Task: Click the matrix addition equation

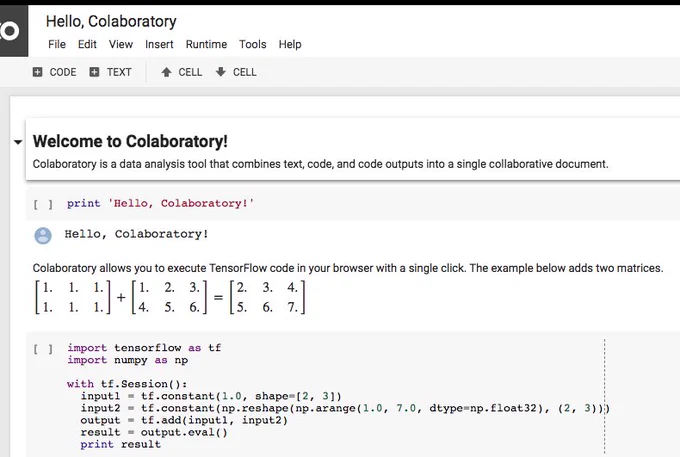Action: point(170,297)
